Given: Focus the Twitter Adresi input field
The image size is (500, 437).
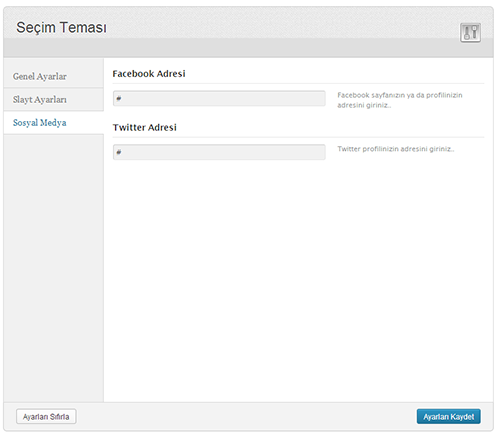Looking at the screenshot, I should (219, 152).
